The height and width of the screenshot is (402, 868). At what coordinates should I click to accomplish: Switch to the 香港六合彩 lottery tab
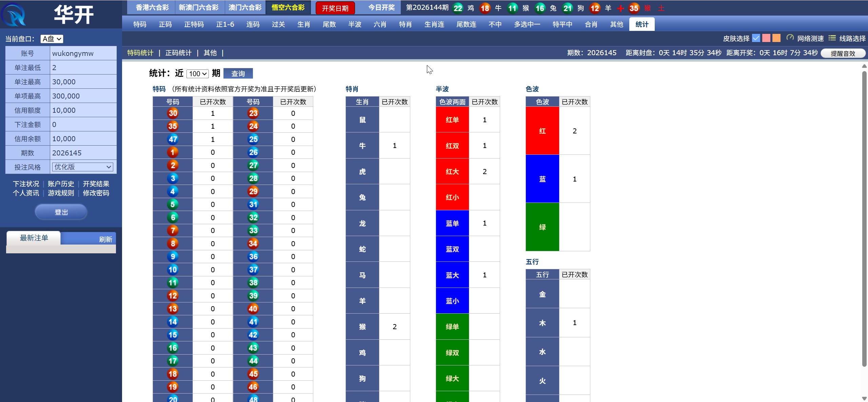tap(152, 7)
